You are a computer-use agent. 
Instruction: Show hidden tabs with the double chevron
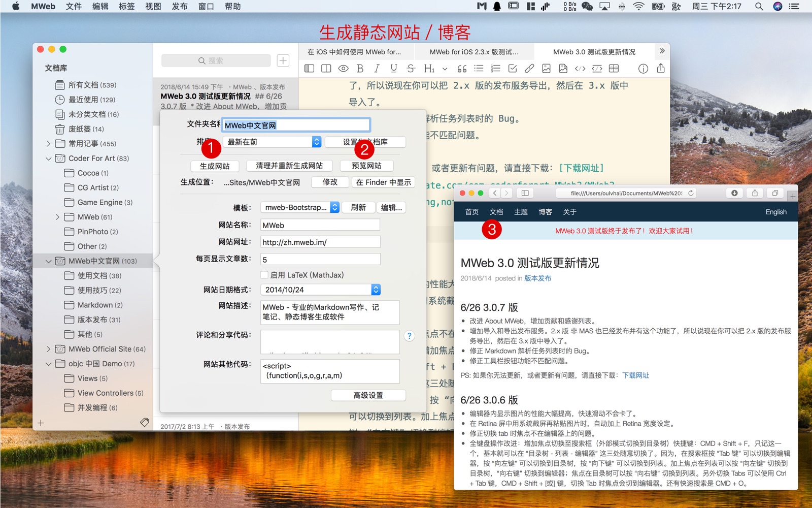point(662,51)
